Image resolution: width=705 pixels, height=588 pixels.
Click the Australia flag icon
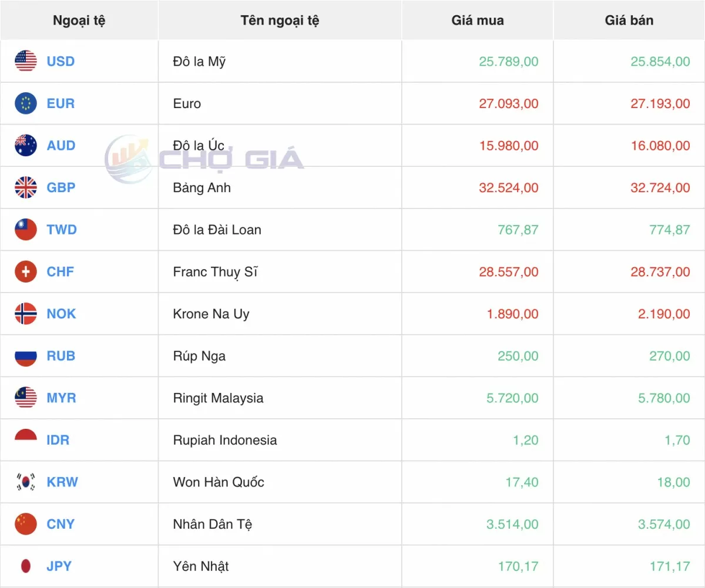click(26, 146)
